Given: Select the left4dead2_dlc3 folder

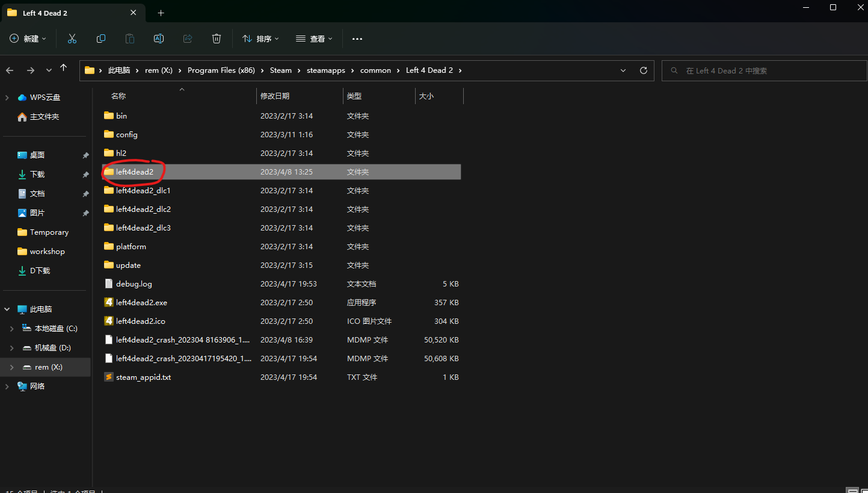Looking at the screenshot, I should tap(282, 228).
